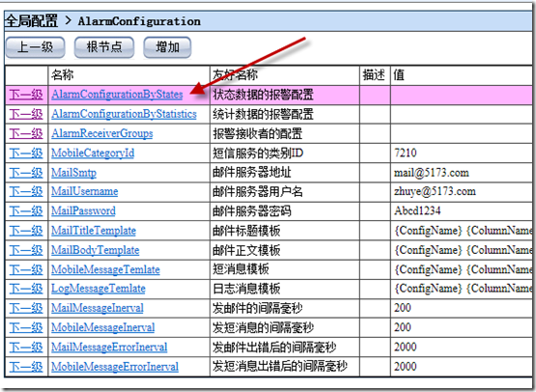
Task: Click 下一级 in the MailMessageInerval row
Action: [x=26, y=308]
